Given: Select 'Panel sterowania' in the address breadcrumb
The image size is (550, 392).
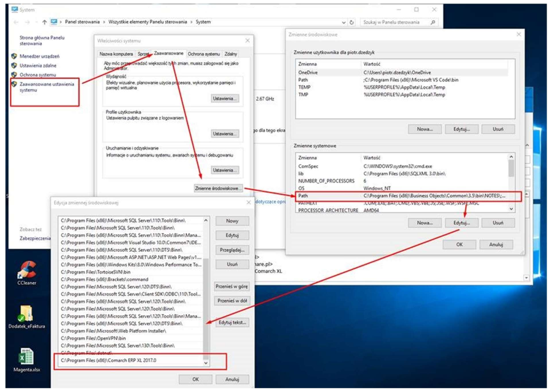Looking at the screenshot, I should point(82,22).
